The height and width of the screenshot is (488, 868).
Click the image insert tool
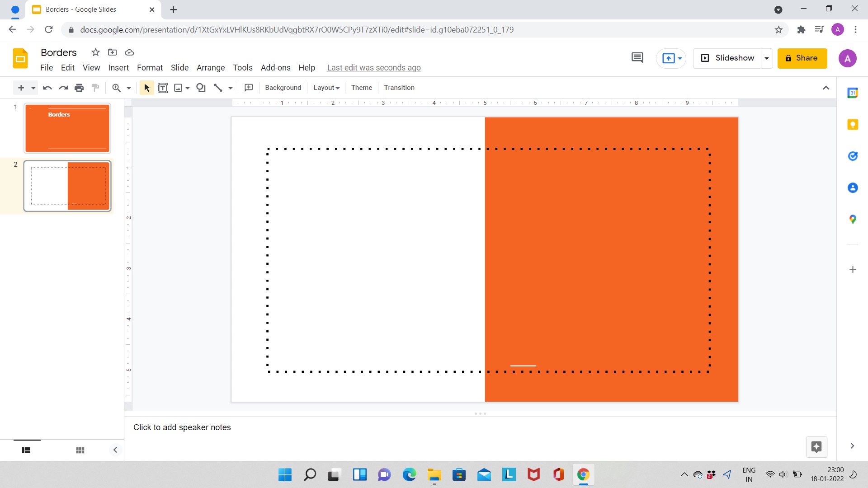178,88
